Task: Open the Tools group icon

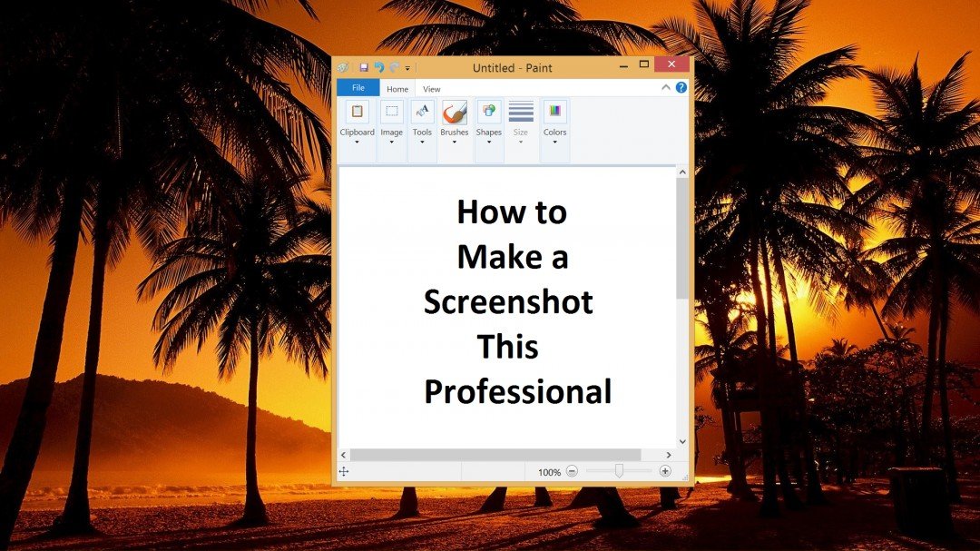Action: 423,110
